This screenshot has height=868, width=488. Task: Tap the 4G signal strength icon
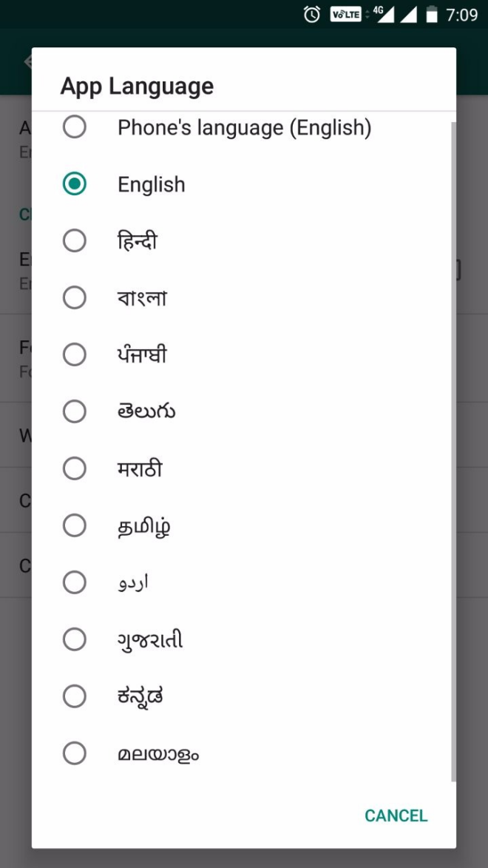pos(382,15)
